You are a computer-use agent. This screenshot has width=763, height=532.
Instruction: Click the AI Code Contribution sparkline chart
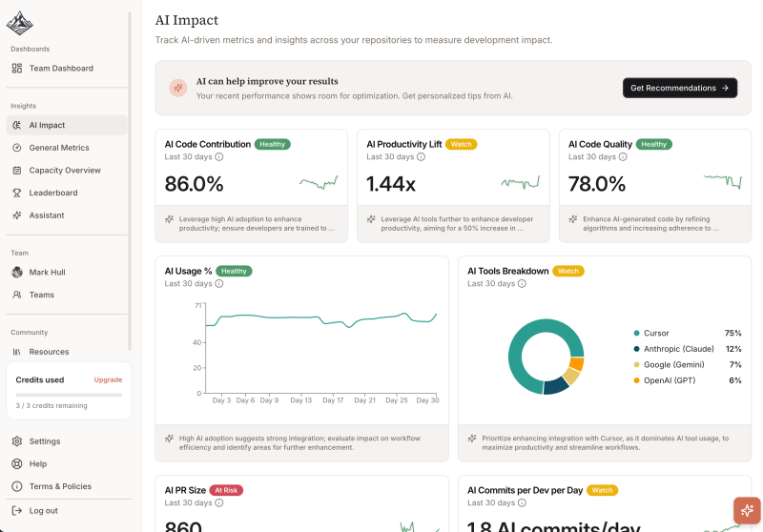click(319, 182)
